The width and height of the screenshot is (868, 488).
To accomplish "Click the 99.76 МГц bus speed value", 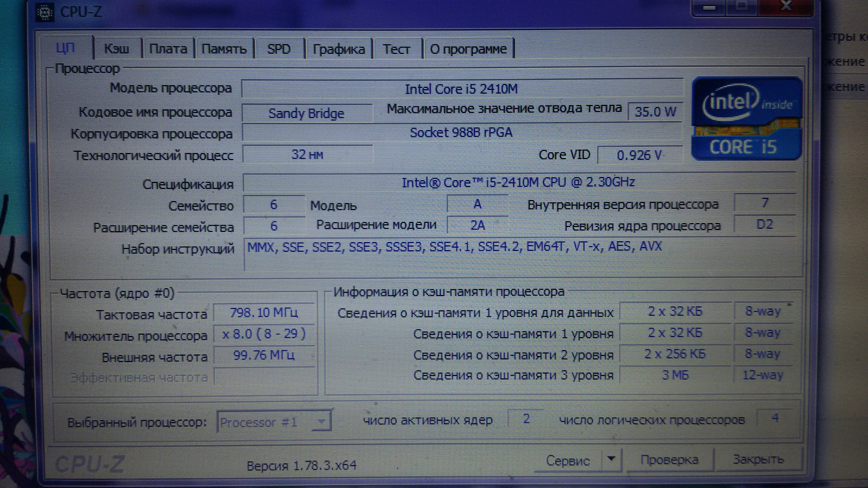I will pos(264,355).
